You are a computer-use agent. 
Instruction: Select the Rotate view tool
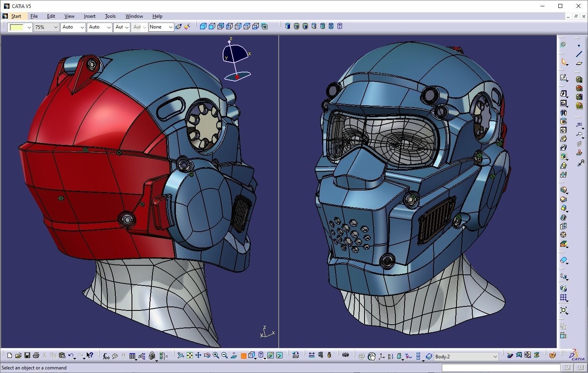pyautogui.click(x=207, y=356)
